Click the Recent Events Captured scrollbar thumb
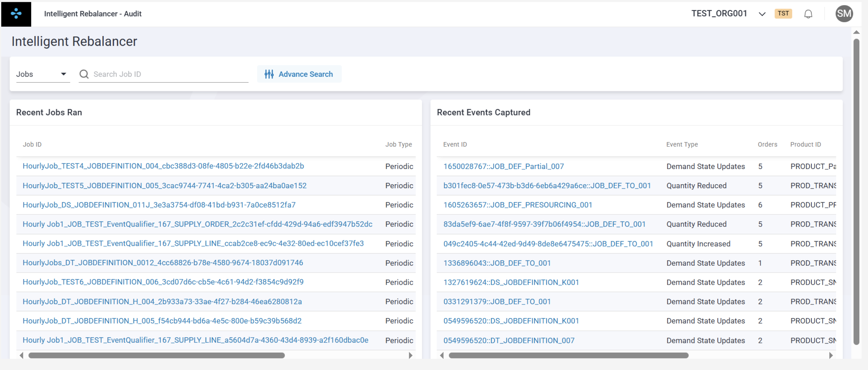The width and height of the screenshot is (868, 370). tap(569, 355)
